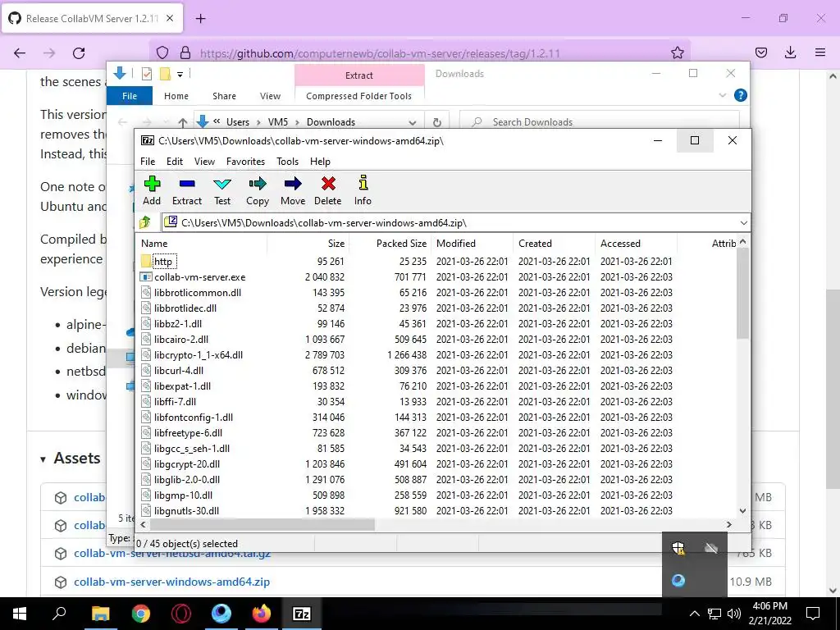The image size is (840, 630).
Task: Select libgcrypt-20.dll entry
Action: [187, 464]
